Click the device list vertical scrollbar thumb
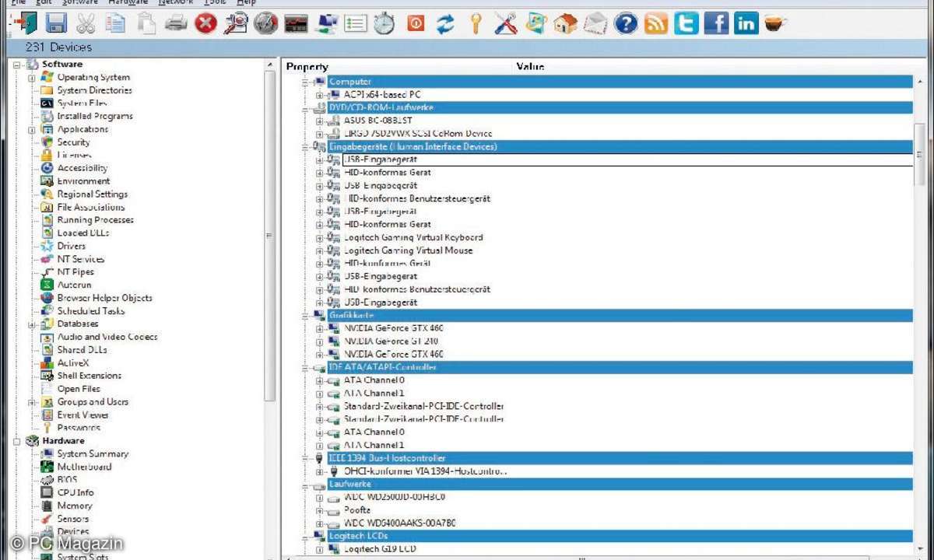The width and height of the screenshot is (934, 560). [x=919, y=153]
